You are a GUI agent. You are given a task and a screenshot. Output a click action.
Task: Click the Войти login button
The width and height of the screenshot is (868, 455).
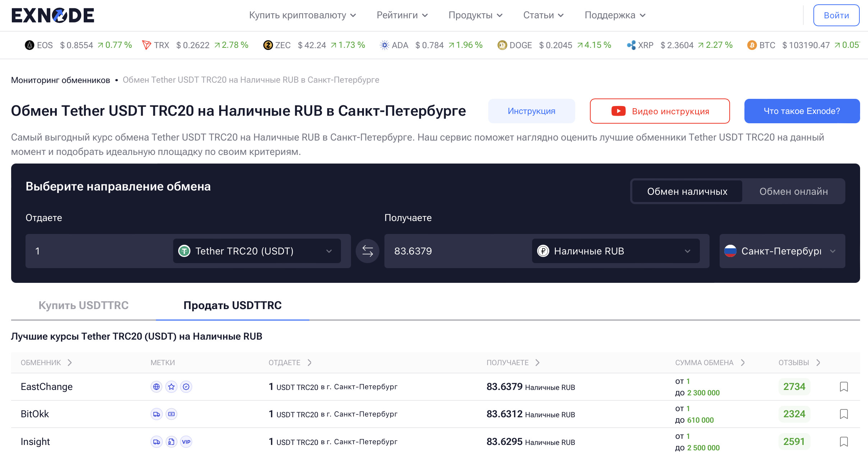(836, 15)
